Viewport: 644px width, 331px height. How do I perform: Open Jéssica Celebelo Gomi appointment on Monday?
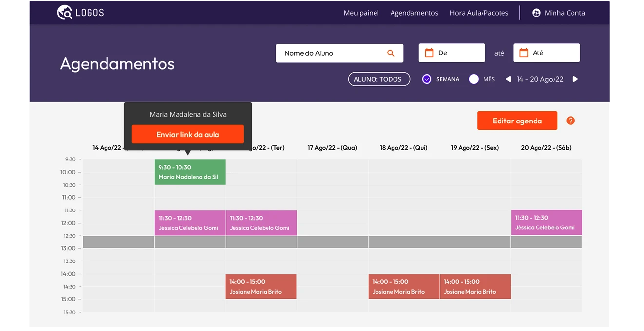[190, 223]
